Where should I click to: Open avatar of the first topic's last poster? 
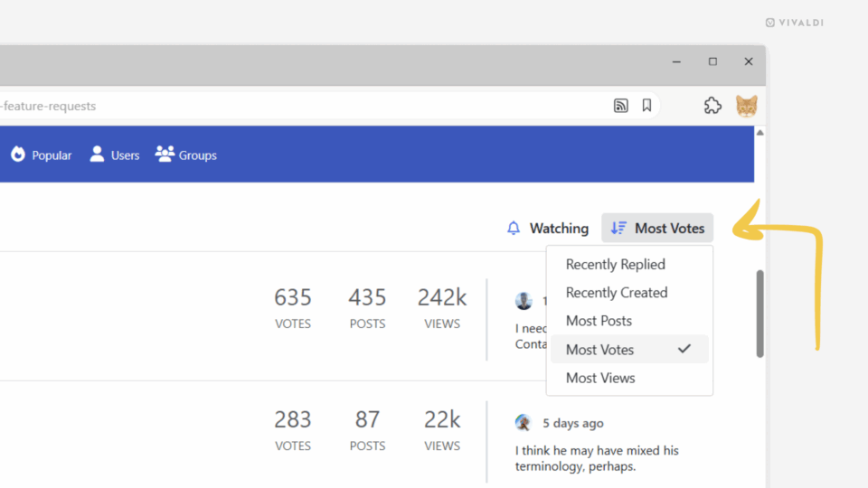click(524, 300)
